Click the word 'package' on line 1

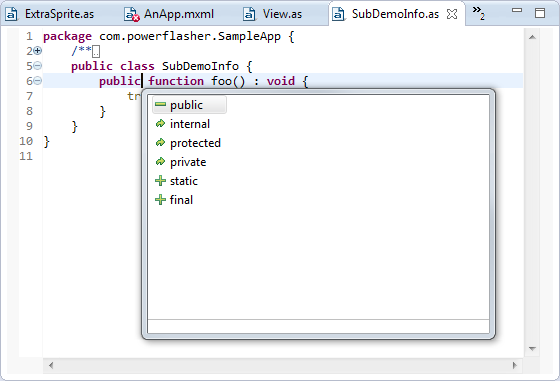pos(67,36)
